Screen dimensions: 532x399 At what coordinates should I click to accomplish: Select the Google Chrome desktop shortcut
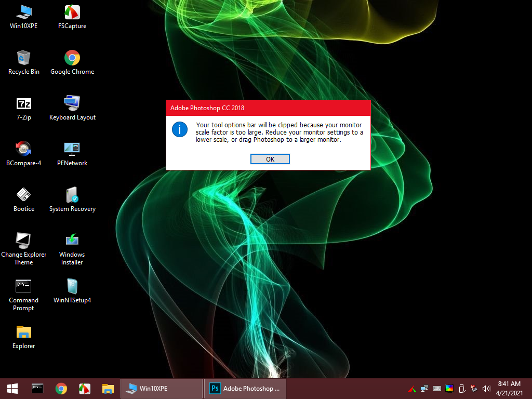click(72, 63)
